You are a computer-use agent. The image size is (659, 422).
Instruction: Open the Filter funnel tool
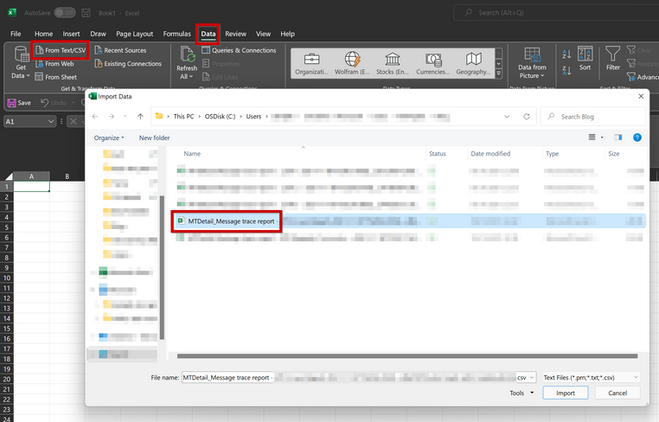[x=612, y=54]
